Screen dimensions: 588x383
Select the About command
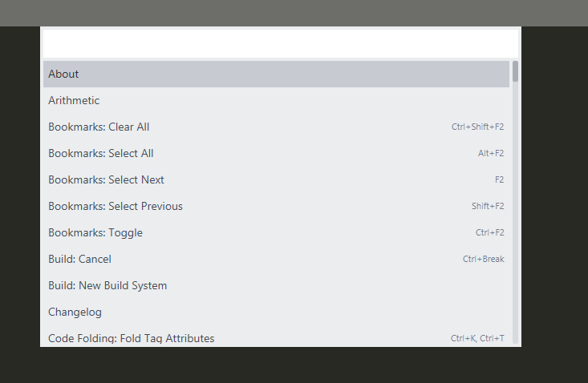[x=63, y=74]
